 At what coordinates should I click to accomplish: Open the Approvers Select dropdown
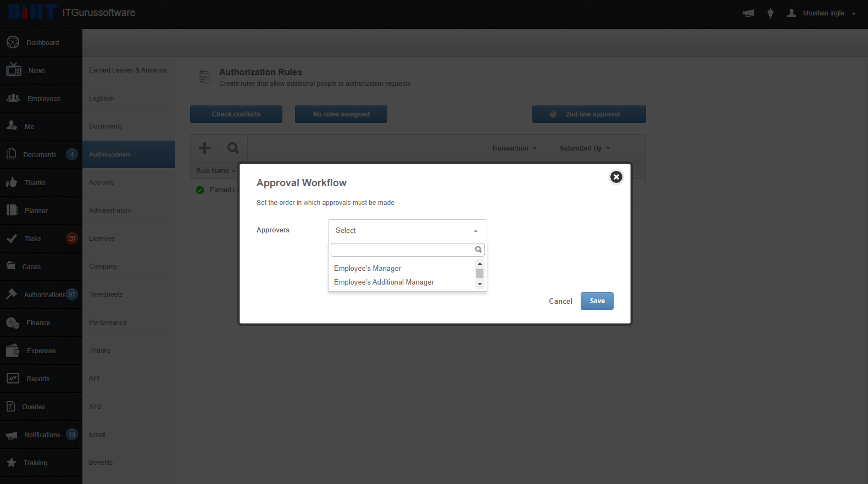408,230
